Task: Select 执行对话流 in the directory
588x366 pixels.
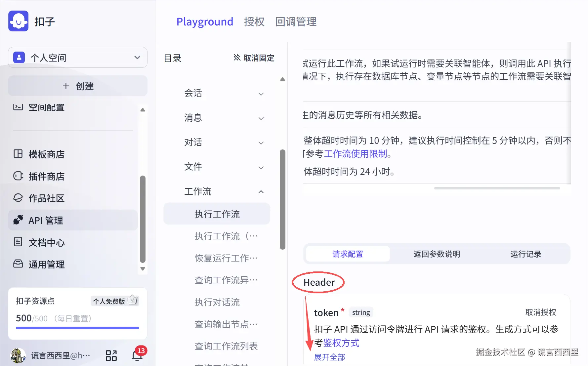Action: pyautogui.click(x=217, y=302)
